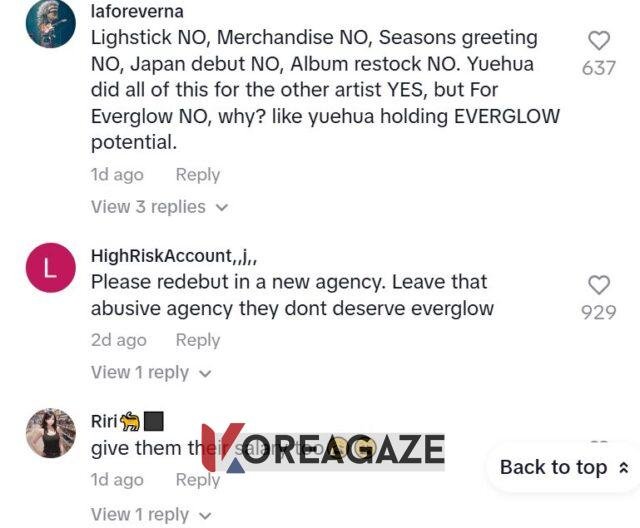The height and width of the screenshot is (528, 640).
Task: Open HighRiskAccount,,j,, username link
Action: point(174,256)
